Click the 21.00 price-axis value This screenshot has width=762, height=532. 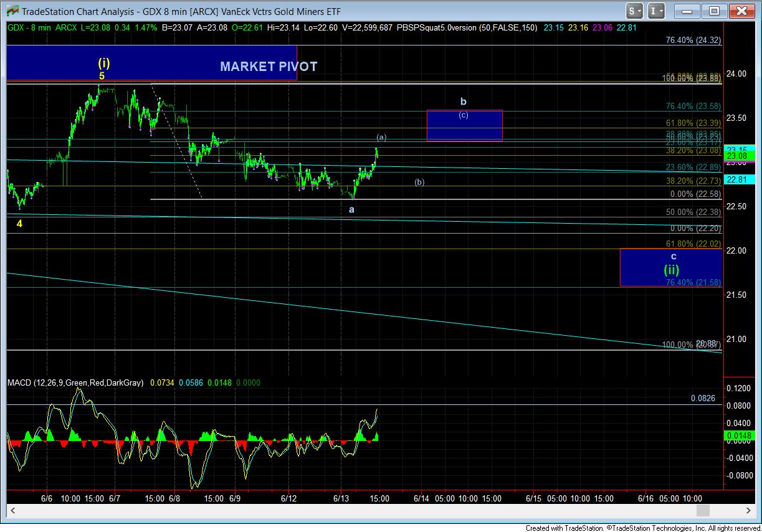pos(738,339)
